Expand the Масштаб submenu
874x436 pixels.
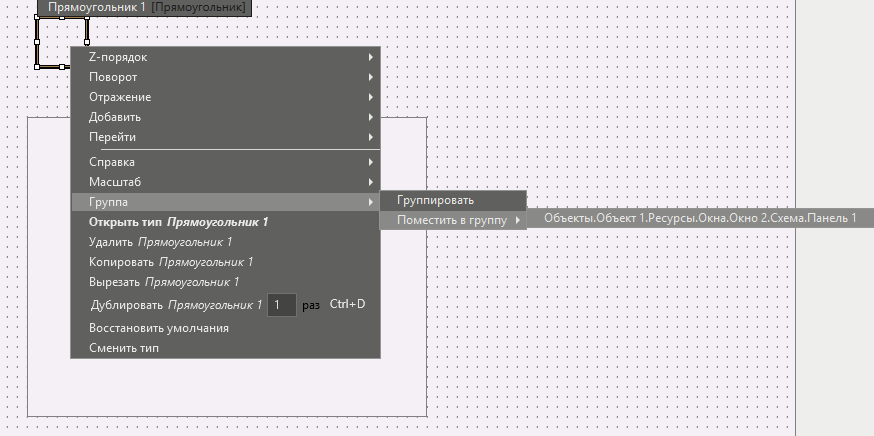pos(115,182)
